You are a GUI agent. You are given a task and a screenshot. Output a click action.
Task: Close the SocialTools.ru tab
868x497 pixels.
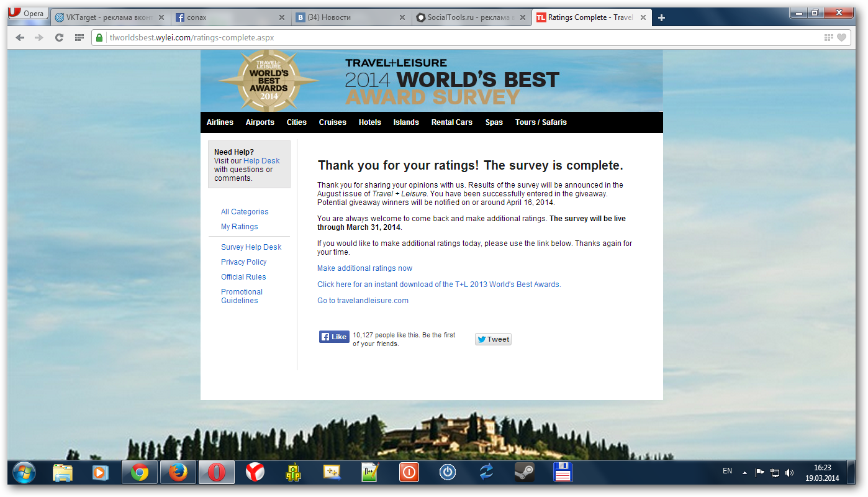coord(522,17)
